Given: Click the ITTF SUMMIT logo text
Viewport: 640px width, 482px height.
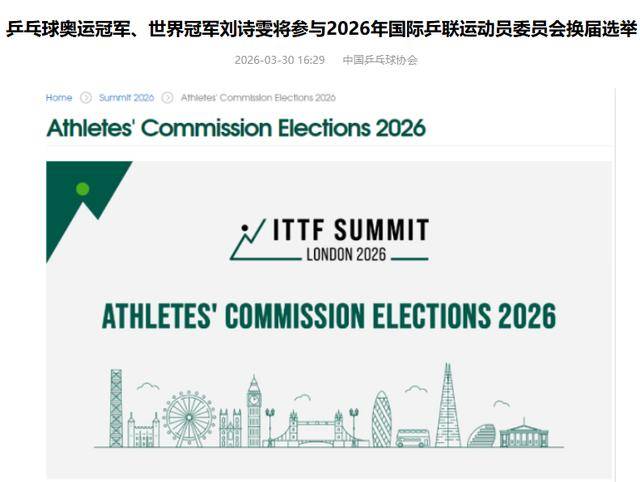Looking at the screenshot, I should 350,231.
